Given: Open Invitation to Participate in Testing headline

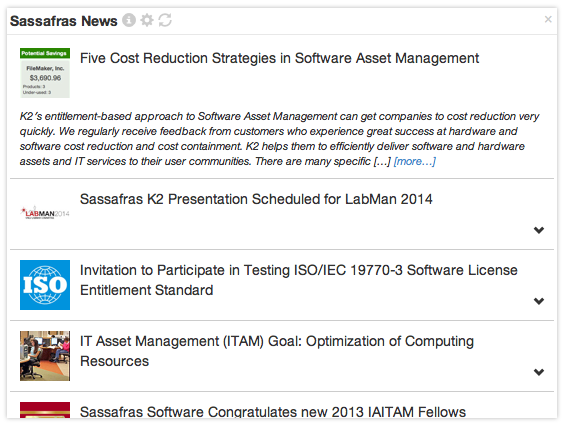Looking at the screenshot, I should point(298,280).
